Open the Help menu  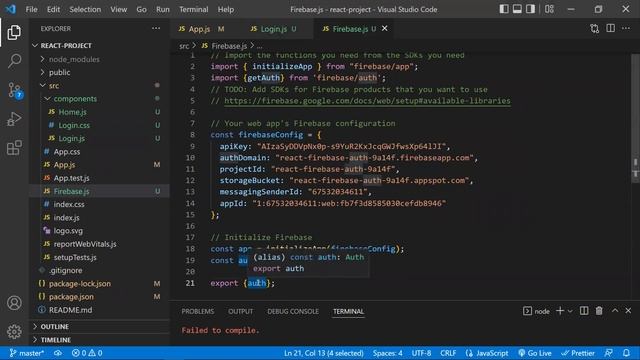(226, 9)
